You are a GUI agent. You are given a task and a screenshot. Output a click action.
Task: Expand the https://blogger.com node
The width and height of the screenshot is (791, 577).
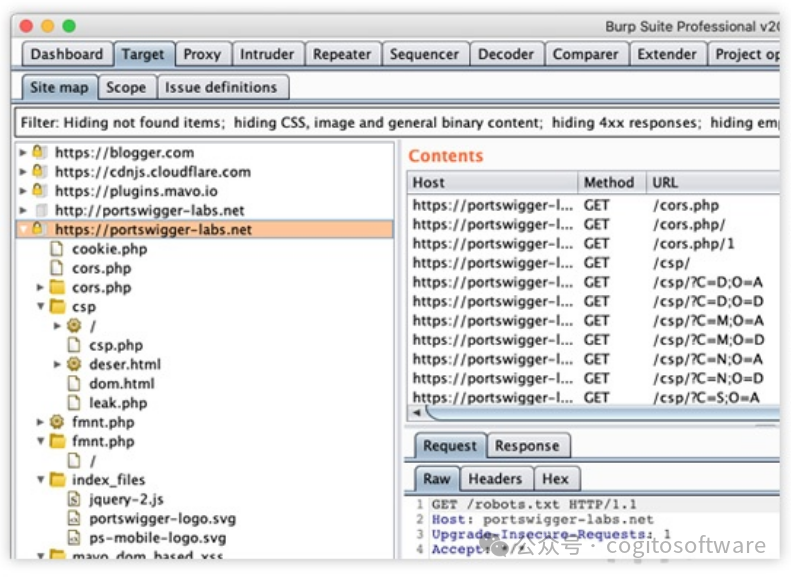23,152
